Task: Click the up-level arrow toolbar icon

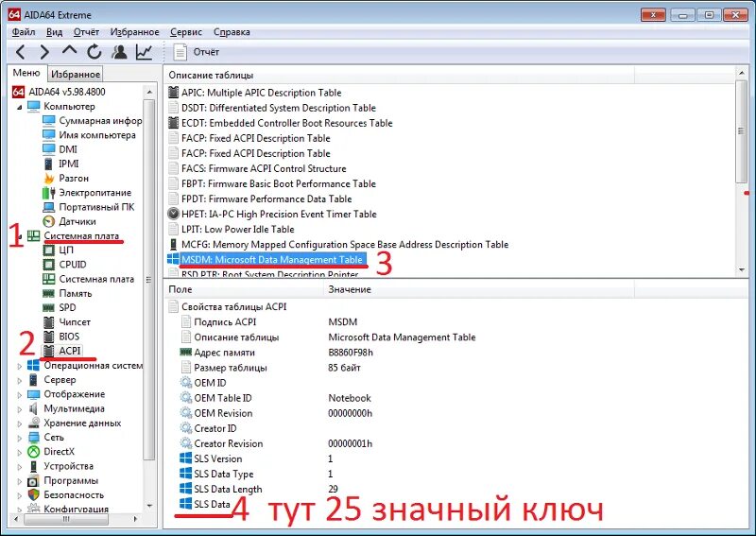Action: coord(69,51)
